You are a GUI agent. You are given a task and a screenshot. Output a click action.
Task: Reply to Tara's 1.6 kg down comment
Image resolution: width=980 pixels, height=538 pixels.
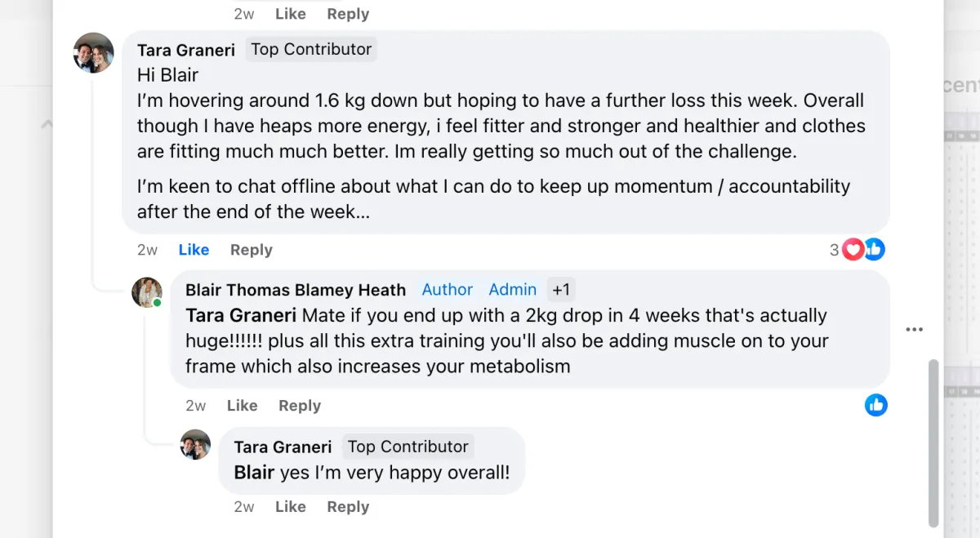pyautogui.click(x=251, y=250)
